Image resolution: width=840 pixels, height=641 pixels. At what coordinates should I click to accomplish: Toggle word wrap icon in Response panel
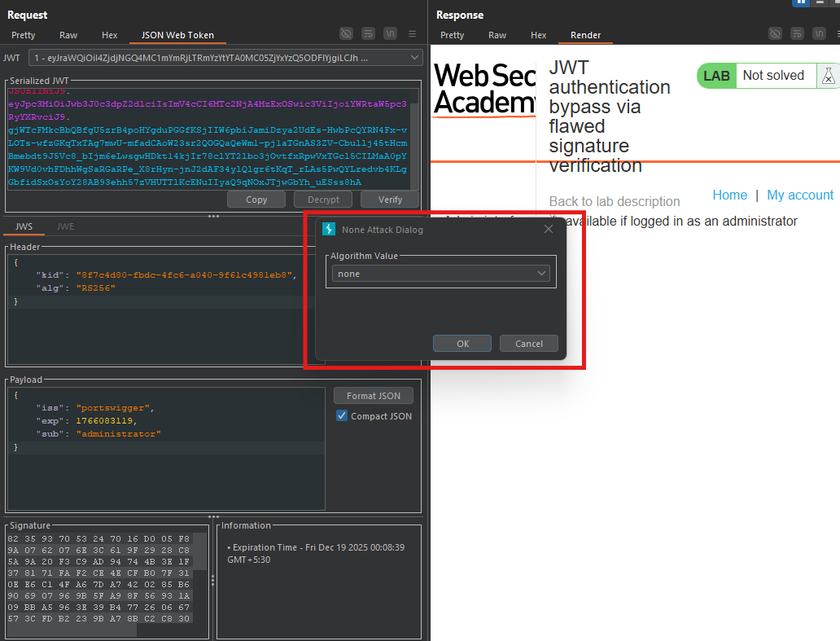(x=797, y=33)
